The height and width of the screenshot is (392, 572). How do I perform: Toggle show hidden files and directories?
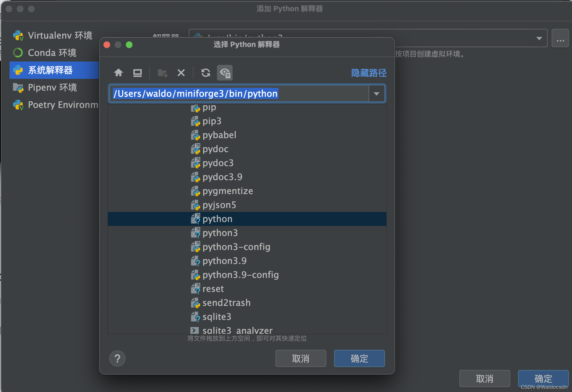[x=225, y=73]
